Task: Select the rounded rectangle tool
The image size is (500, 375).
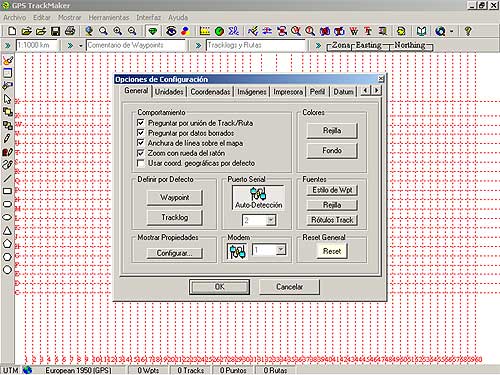Action: pyautogui.click(x=7, y=204)
